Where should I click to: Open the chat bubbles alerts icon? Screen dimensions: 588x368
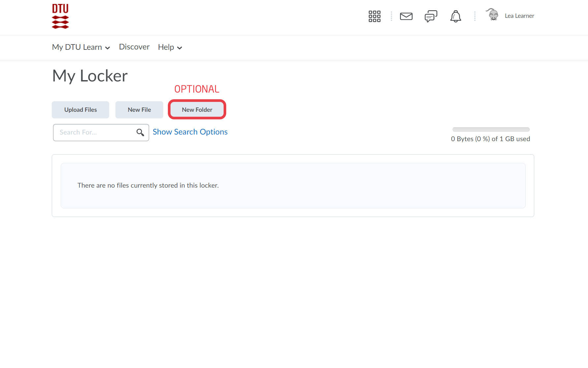click(x=431, y=16)
